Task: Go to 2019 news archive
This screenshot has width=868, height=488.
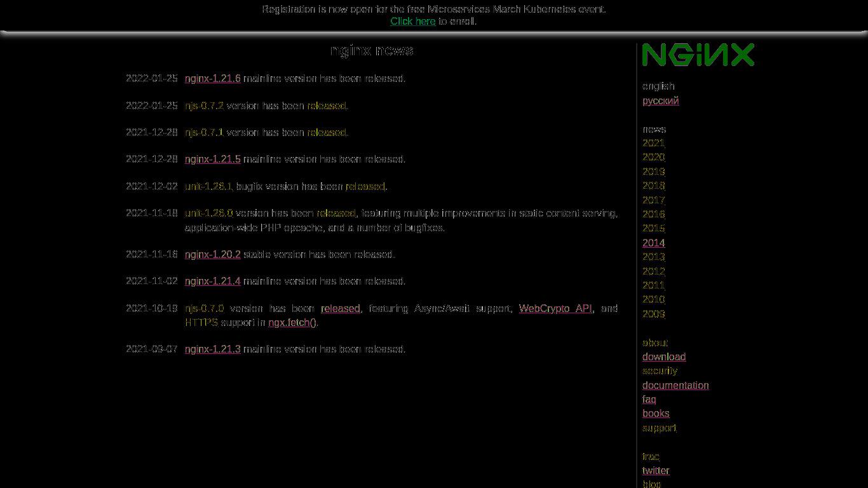Action: pyautogui.click(x=653, y=172)
